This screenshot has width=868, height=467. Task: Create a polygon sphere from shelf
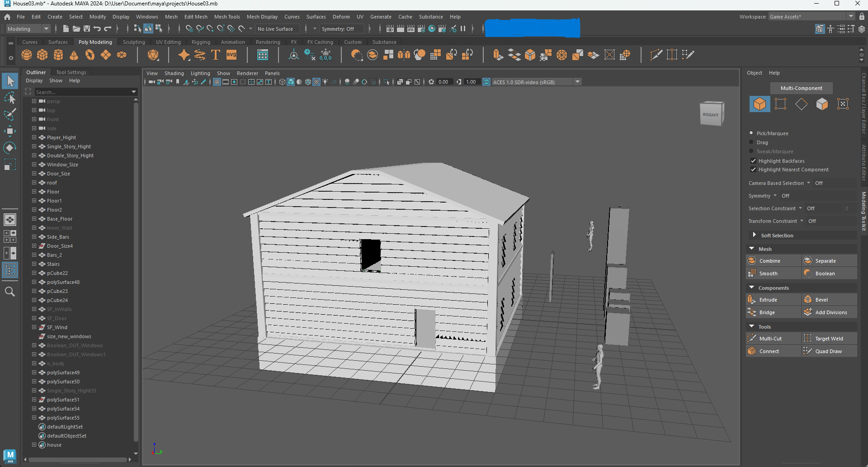(x=27, y=55)
